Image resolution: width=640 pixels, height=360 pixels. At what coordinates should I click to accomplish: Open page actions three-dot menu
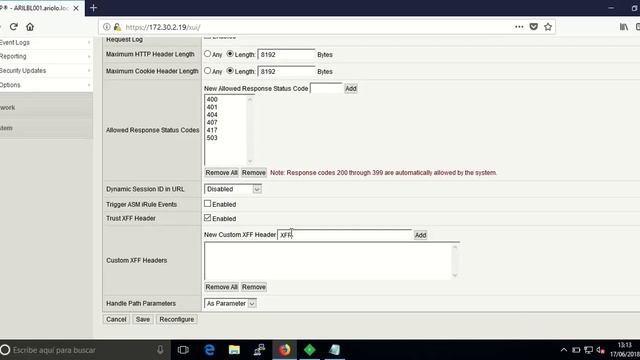519,27
